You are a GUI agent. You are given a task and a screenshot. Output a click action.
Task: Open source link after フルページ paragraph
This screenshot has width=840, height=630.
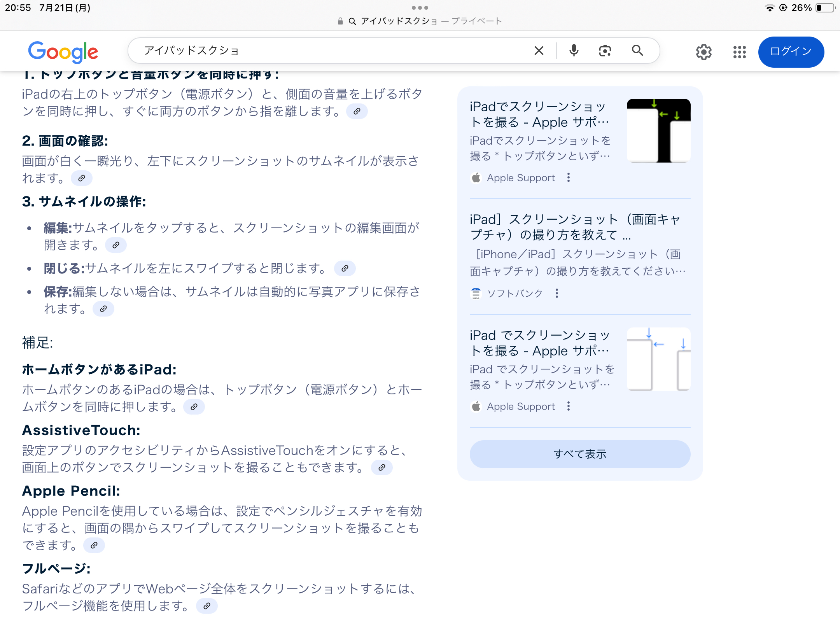click(x=206, y=606)
